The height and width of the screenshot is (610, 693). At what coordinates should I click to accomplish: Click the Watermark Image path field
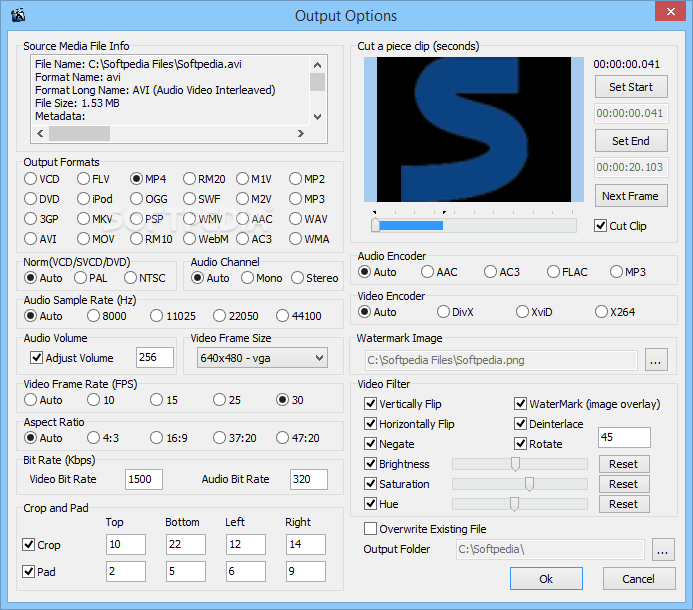(x=502, y=360)
